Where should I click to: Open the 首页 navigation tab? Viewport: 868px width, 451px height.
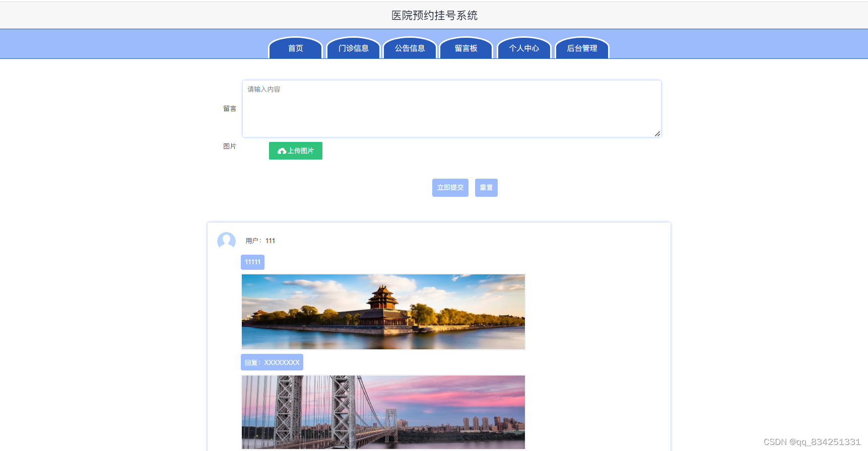(x=296, y=48)
